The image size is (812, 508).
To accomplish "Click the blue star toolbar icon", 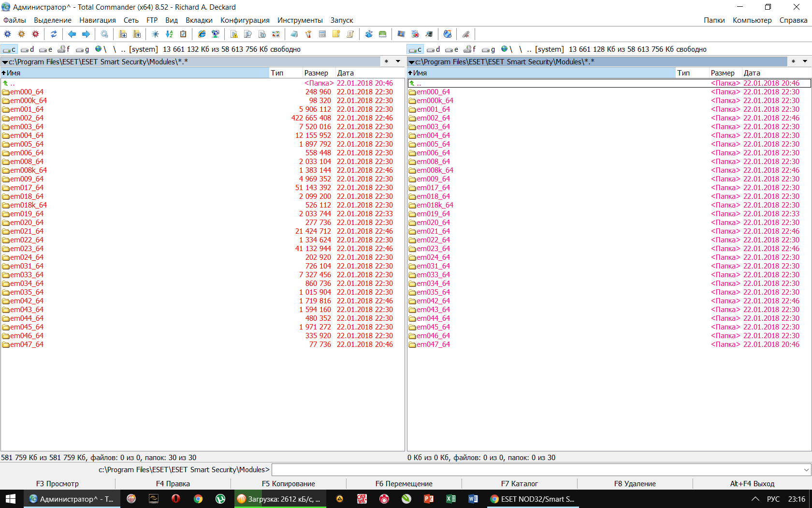I will pos(155,34).
